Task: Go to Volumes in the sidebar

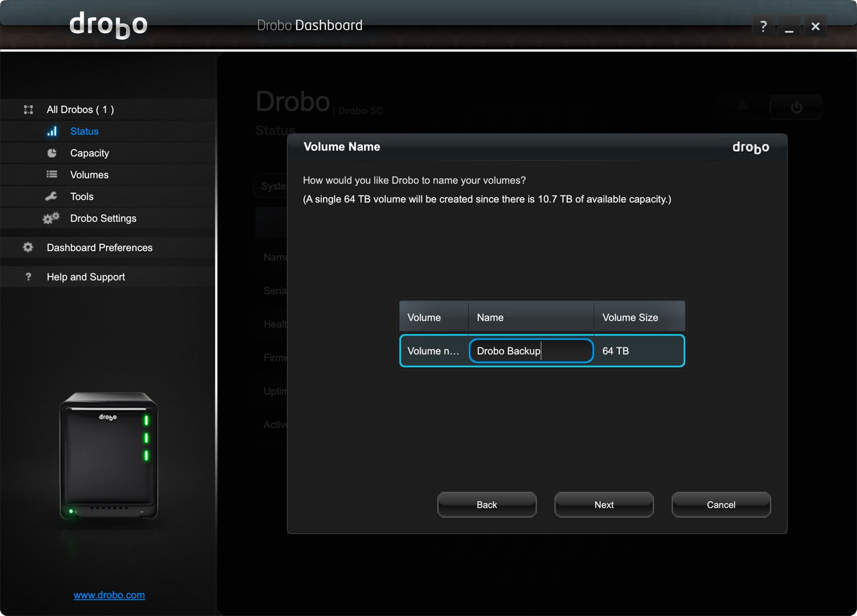Action: pyautogui.click(x=89, y=175)
